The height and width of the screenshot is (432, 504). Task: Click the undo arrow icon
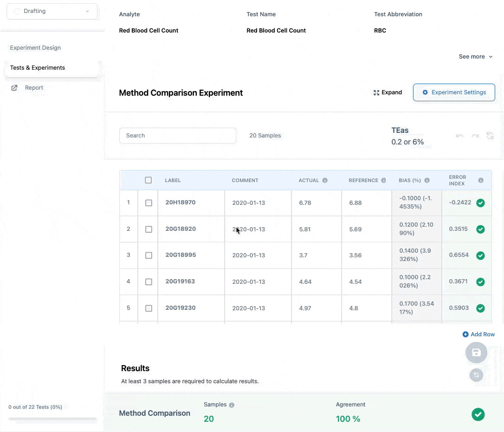pos(460,136)
